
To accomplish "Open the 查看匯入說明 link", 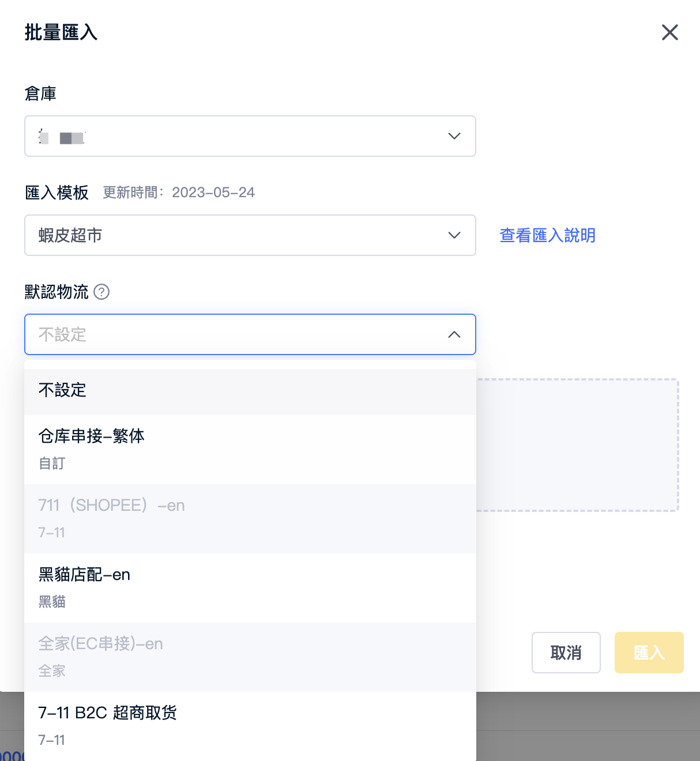I will 547,235.
